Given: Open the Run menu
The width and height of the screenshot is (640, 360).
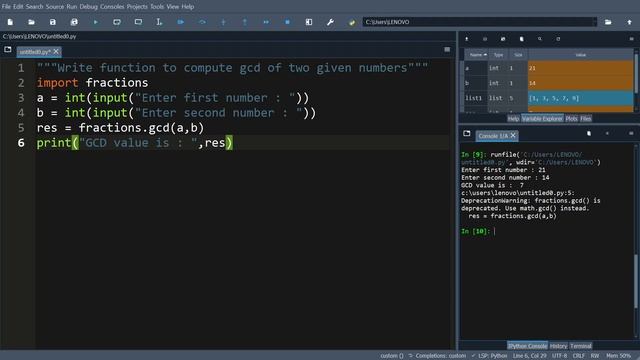Looking at the screenshot, I should (72, 7).
